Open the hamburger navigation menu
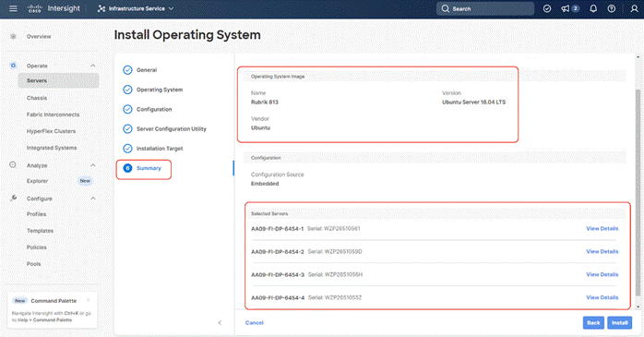 tap(13, 8)
